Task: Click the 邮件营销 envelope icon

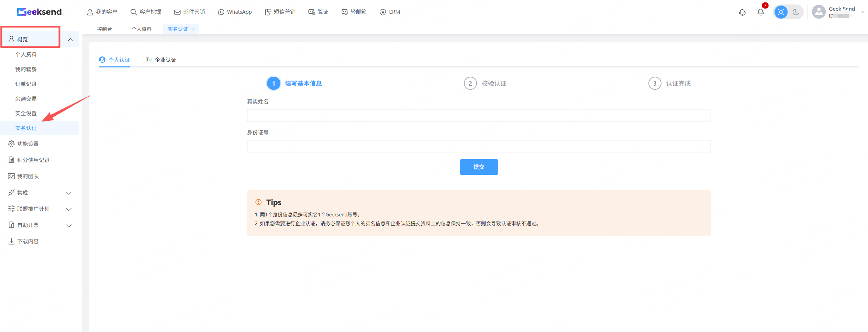Action: click(x=177, y=12)
